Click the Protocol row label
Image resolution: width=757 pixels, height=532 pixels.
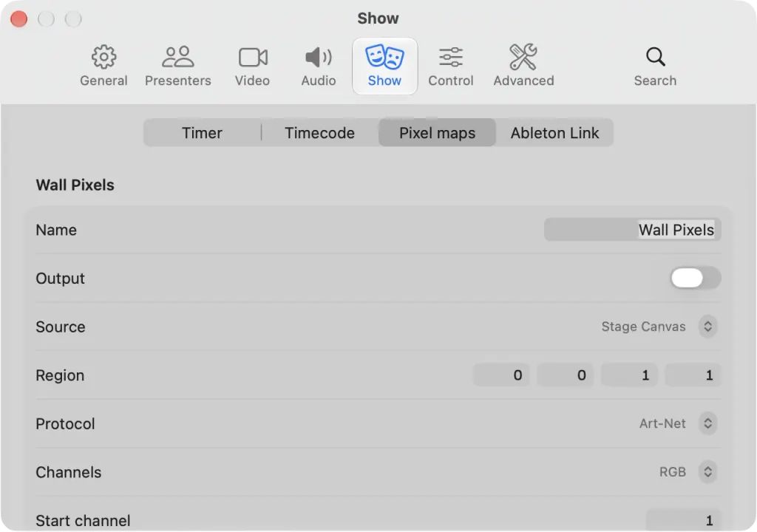point(65,423)
